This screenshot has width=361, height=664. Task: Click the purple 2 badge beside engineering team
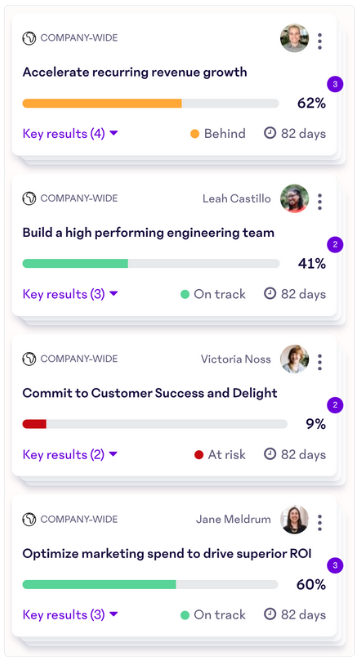click(335, 245)
